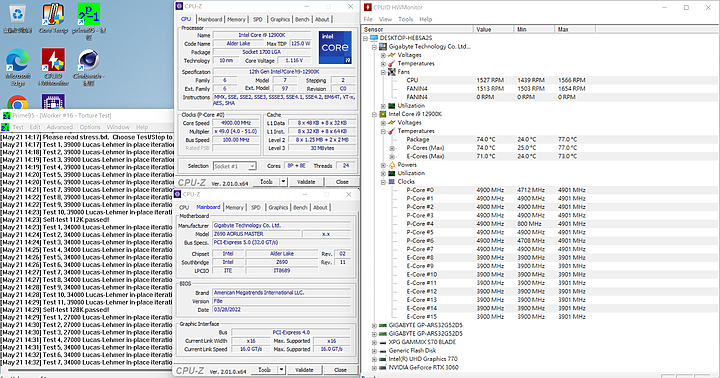Open Bench tab in top CPU-Z window

[302, 19]
